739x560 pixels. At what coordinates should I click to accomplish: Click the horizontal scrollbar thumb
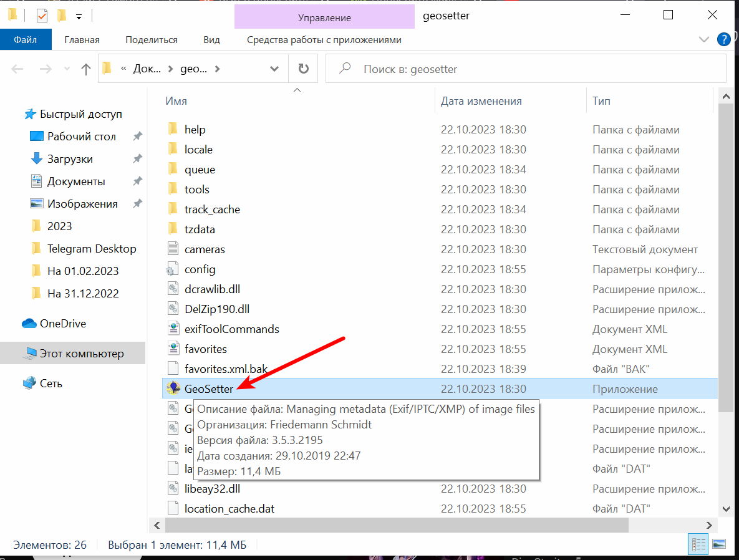[397, 524]
